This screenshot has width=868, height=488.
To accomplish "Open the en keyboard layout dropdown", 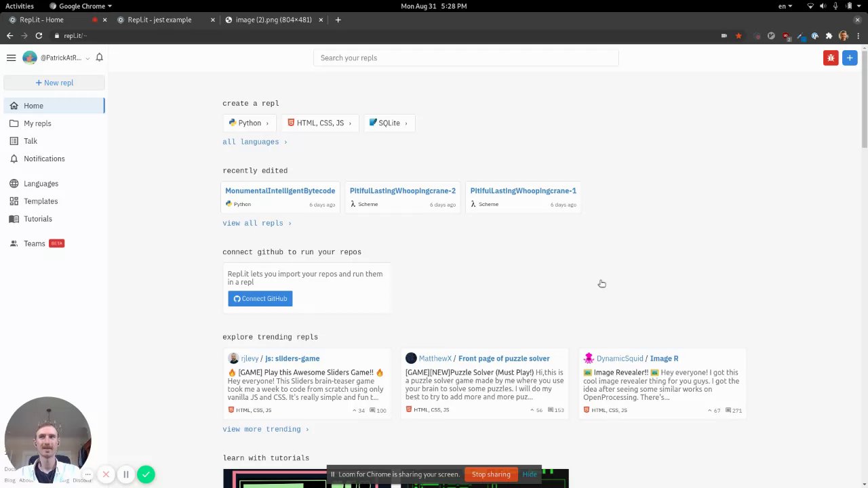I will point(785,6).
